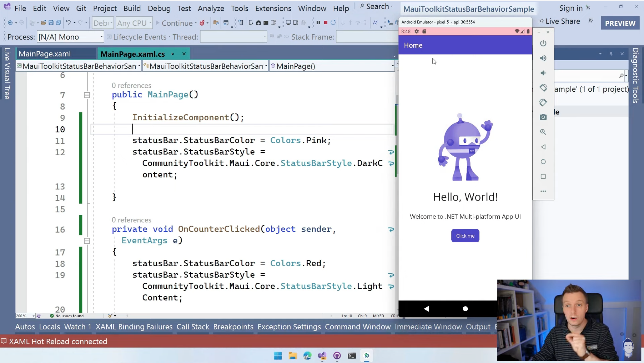Click the zoom in icon on emulator panel
Image resolution: width=644 pixels, height=363 pixels.
[x=543, y=132]
